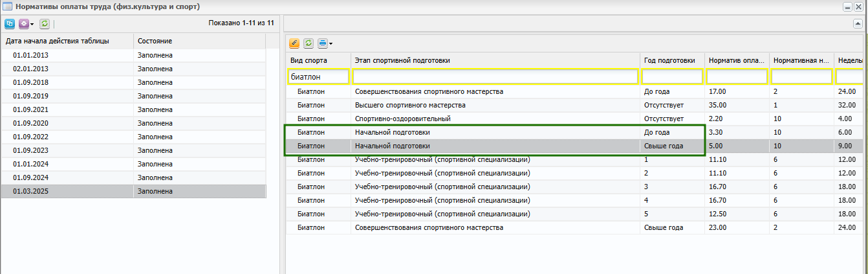Select the 01.09.2018 date row
This screenshot has height=274, width=868.
pos(133,82)
